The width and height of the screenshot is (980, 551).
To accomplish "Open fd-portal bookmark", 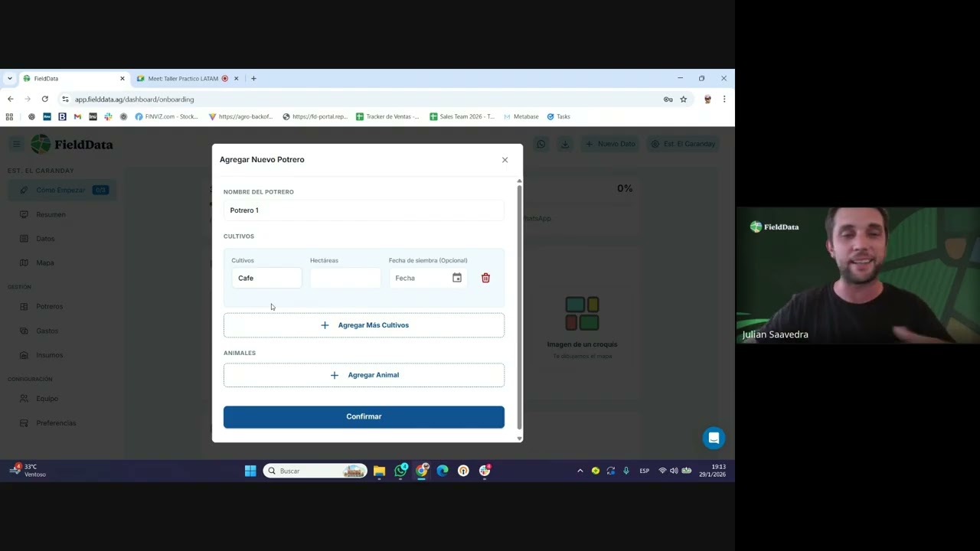I will click(x=315, y=116).
